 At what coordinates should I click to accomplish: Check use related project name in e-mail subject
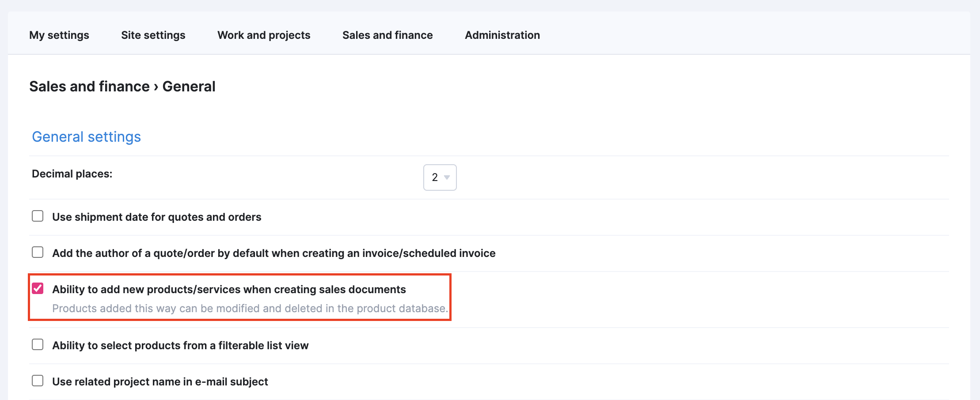click(38, 381)
